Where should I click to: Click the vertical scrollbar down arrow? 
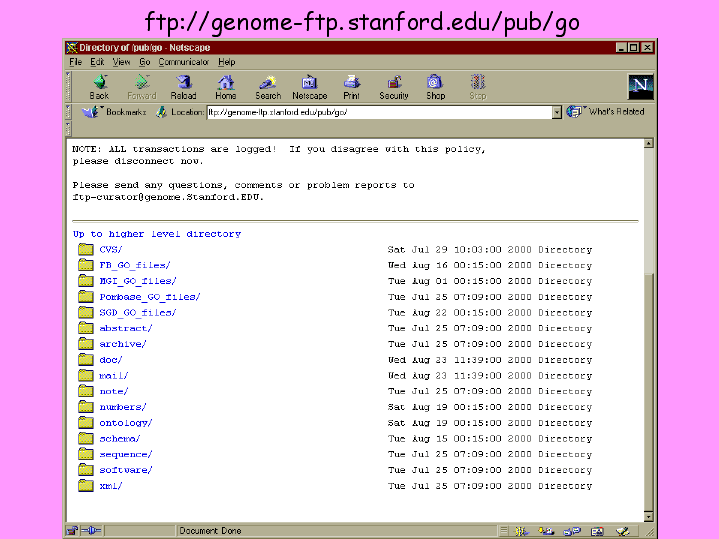coord(648,516)
